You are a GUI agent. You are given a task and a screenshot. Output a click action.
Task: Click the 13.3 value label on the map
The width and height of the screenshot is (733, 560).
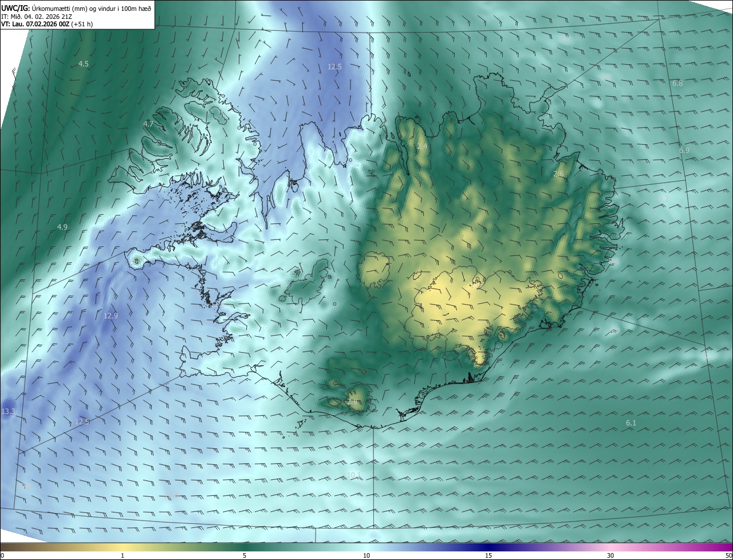point(8,411)
